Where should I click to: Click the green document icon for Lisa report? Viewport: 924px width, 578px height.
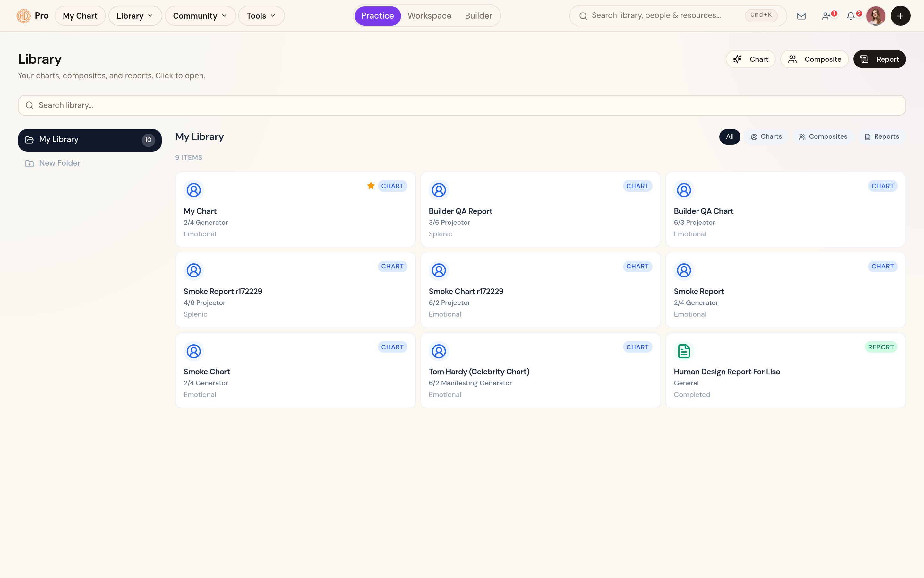click(684, 351)
